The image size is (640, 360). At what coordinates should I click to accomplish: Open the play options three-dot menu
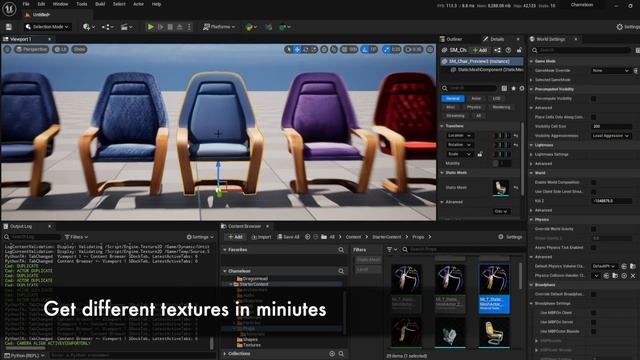[x=189, y=27]
